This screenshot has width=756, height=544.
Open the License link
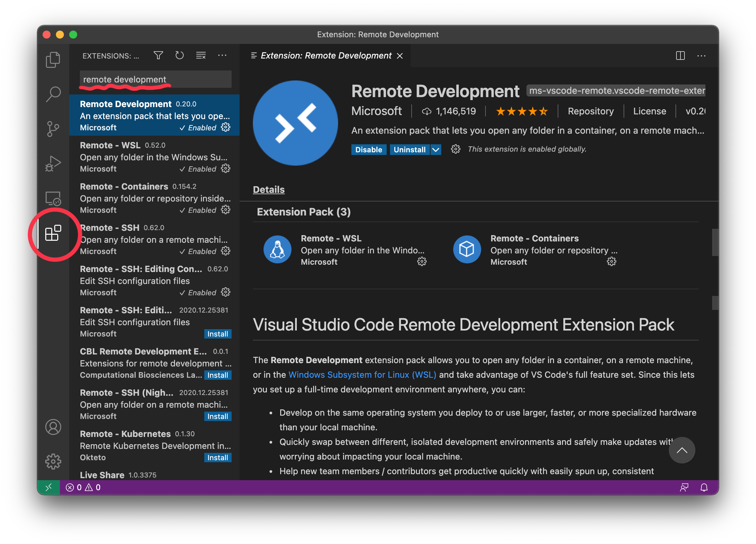click(650, 111)
